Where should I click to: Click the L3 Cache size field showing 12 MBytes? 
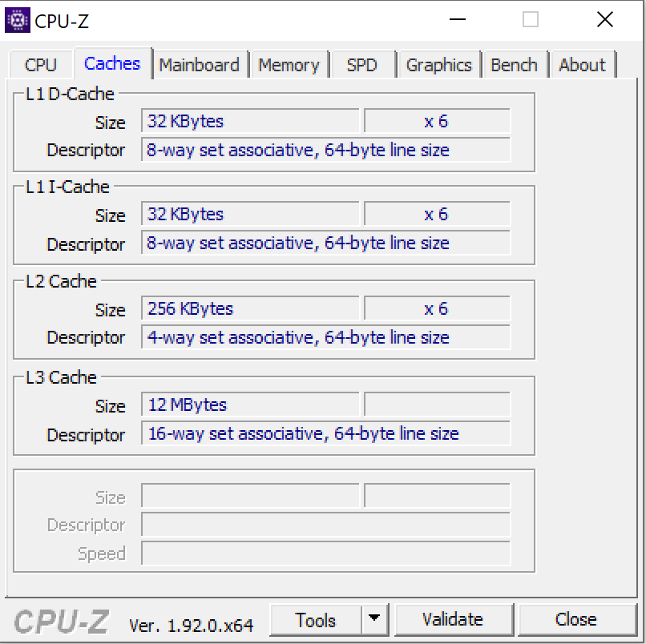tap(250, 405)
